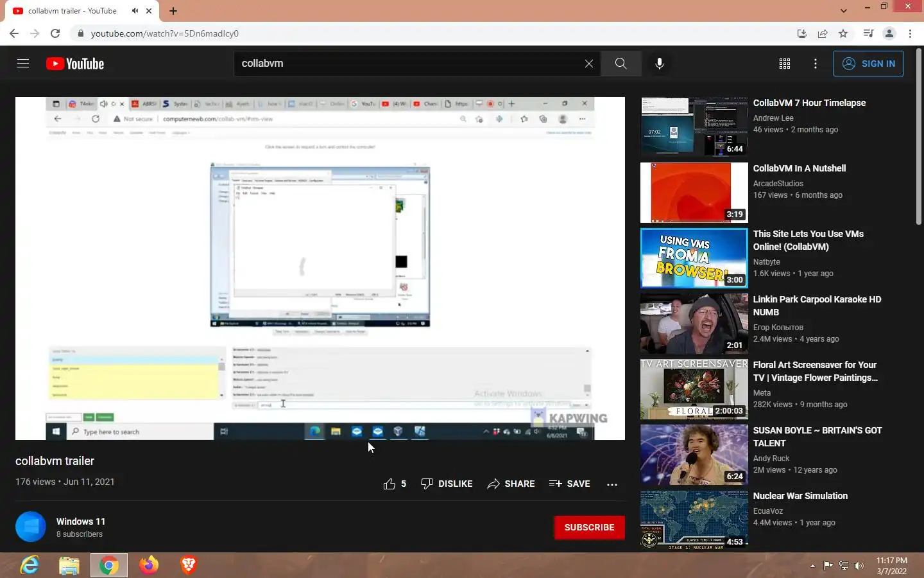Run the search with the magnifier button
This screenshot has width=924, height=578.
[620, 64]
